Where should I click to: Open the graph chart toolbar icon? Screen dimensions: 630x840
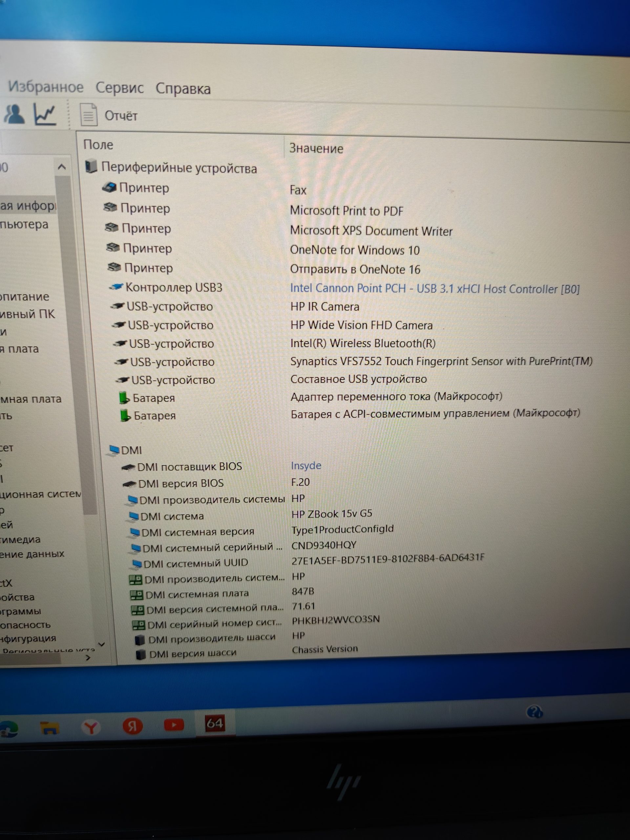click(x=45, y=114)
